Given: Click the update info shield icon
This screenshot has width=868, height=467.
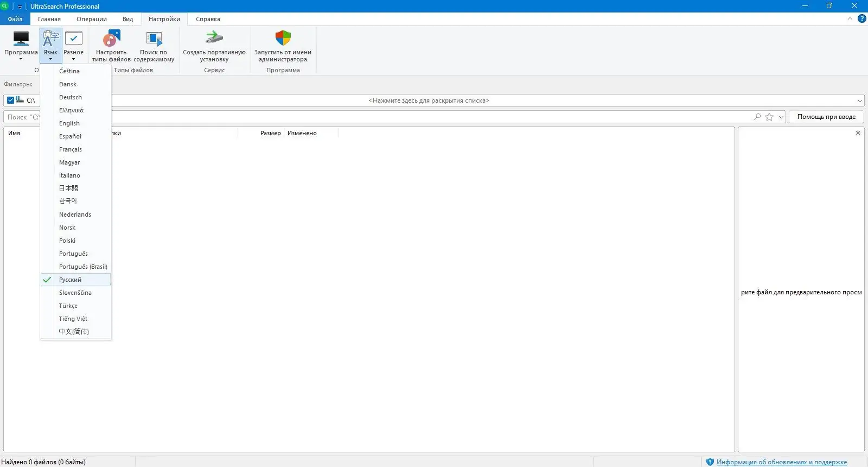Looking at the screenshot, I should 710,462.
